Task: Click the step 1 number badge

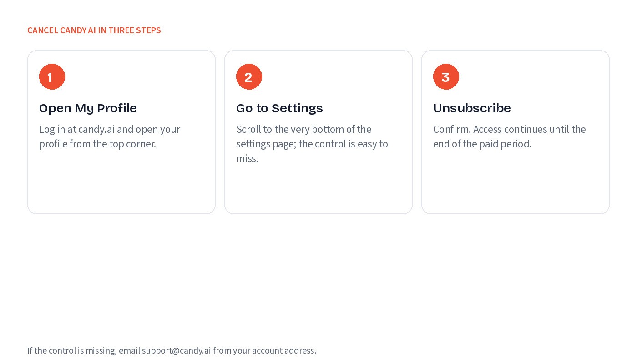Action: [52, 77]
